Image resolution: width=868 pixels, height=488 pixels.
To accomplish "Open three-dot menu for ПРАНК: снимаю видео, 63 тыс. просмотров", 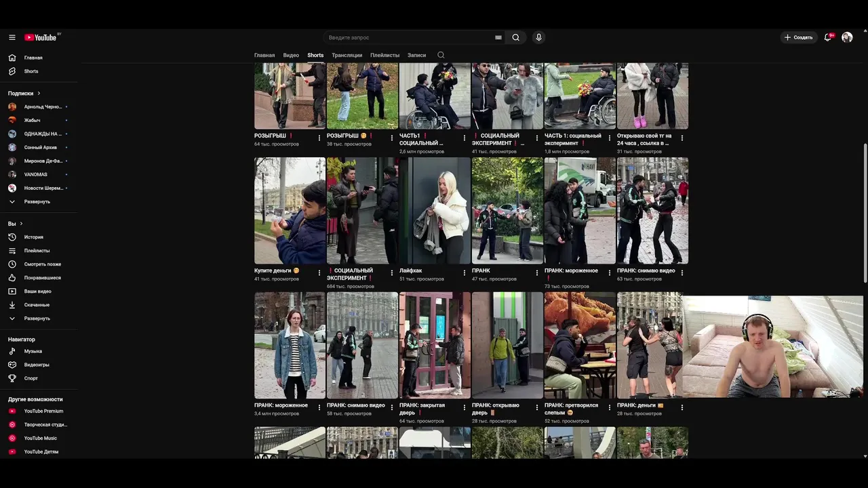I will pos(682,272).
